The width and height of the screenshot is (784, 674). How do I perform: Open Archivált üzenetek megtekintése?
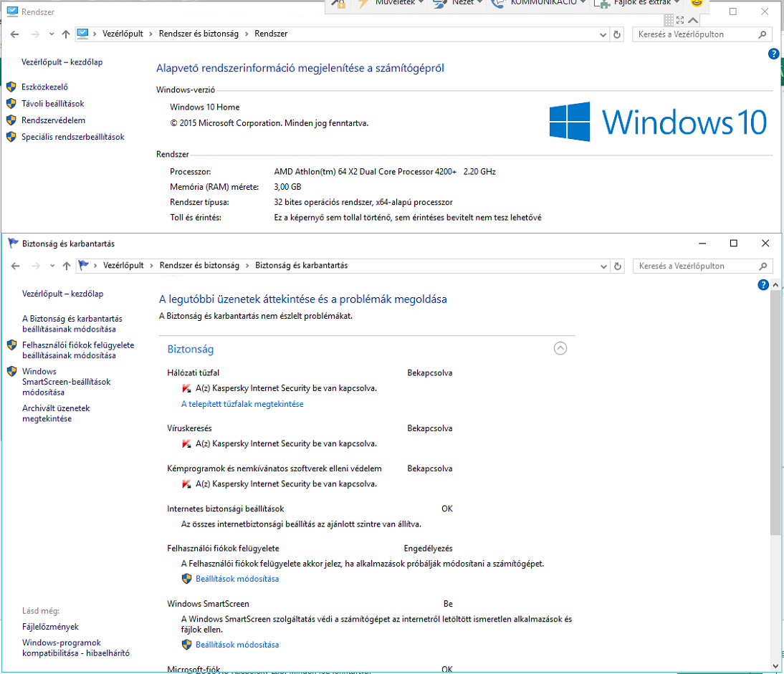(55, 413)
